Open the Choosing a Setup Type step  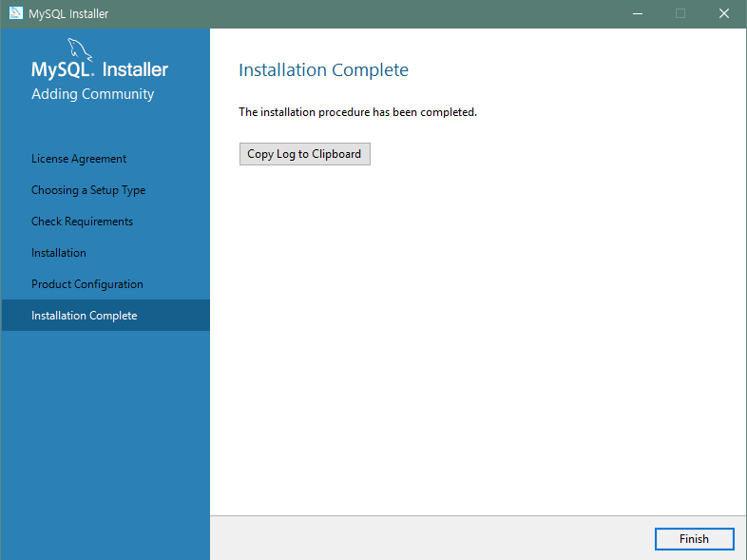pyautogui.click(x=88, y=190)
